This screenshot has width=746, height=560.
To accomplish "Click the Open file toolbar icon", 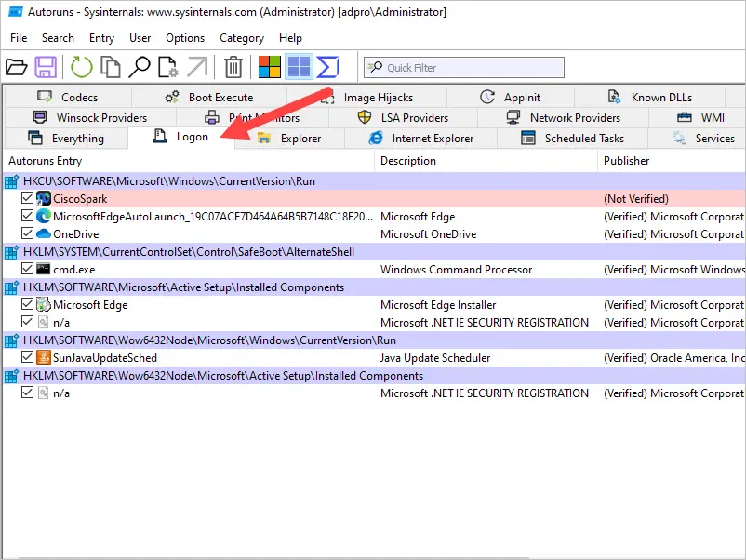I will (16, 67).
